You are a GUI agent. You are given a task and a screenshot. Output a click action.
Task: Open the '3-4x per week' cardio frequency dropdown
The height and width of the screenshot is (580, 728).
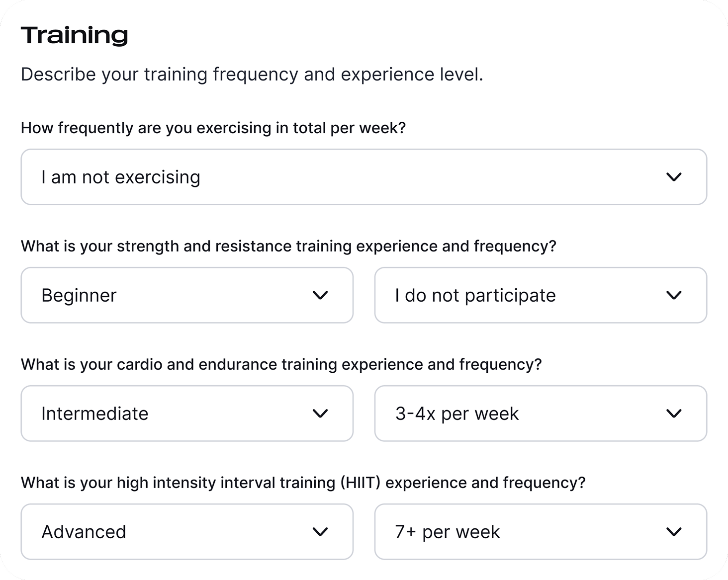(541, 414)
